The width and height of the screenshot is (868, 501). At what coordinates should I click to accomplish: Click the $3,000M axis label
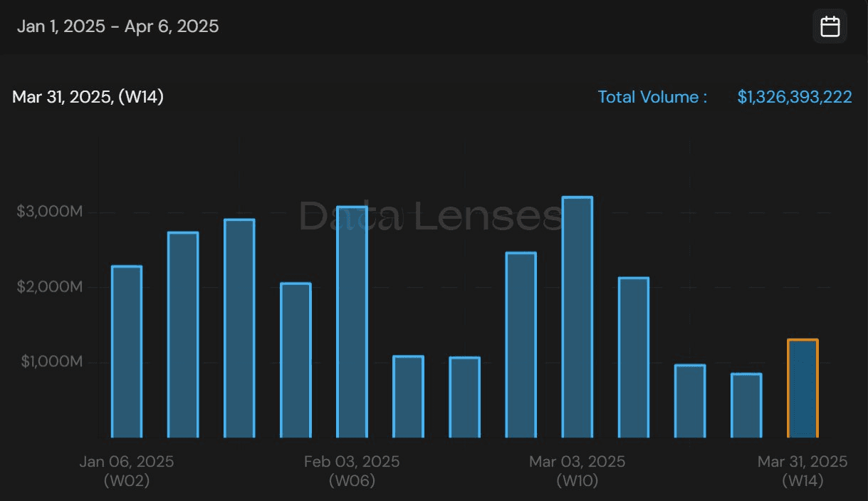(x=50, y=212)
